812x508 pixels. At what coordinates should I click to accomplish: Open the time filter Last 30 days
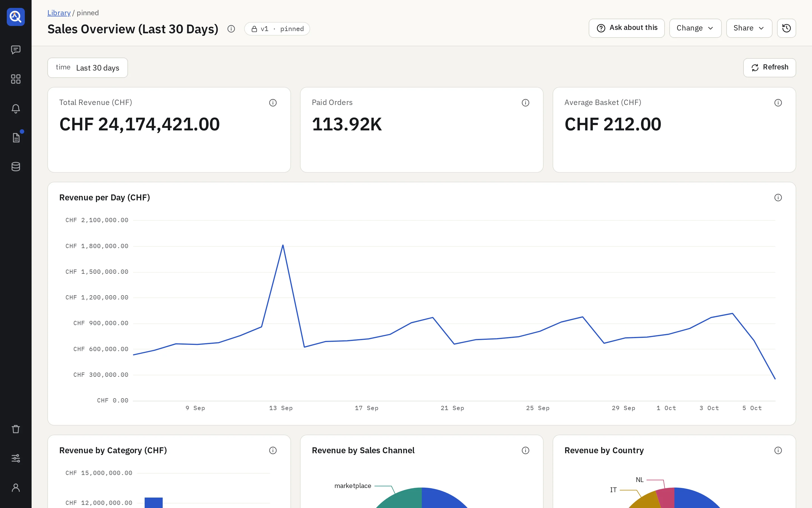[x=88, y=68]
